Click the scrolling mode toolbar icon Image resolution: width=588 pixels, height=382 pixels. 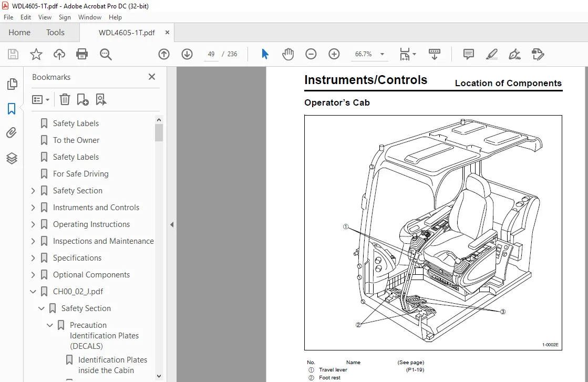point(434,54)
